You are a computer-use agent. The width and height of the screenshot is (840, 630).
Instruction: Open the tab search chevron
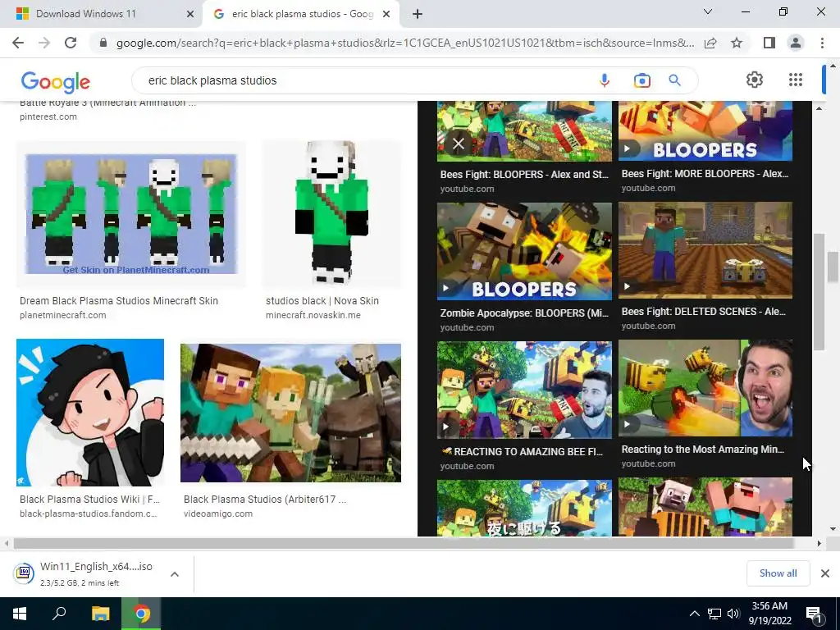coord(708,11)
